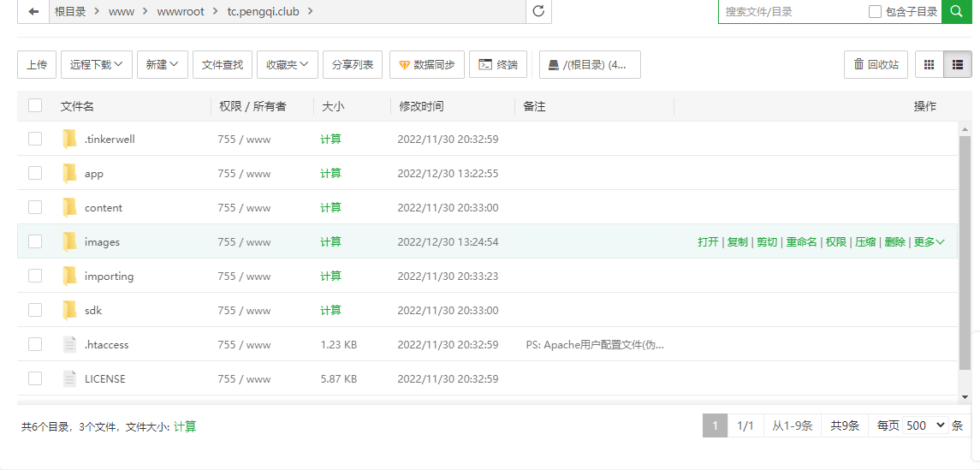Screen dimensions: 980x470
Task: Click the green search magnifier button
Action: click(x=956, y=11)
